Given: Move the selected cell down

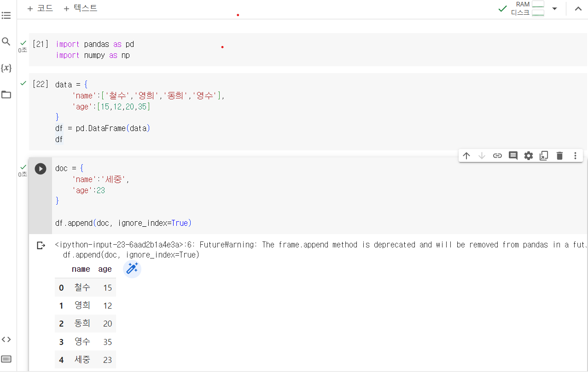Looking at the screenshot, I should tap(482, 155).
